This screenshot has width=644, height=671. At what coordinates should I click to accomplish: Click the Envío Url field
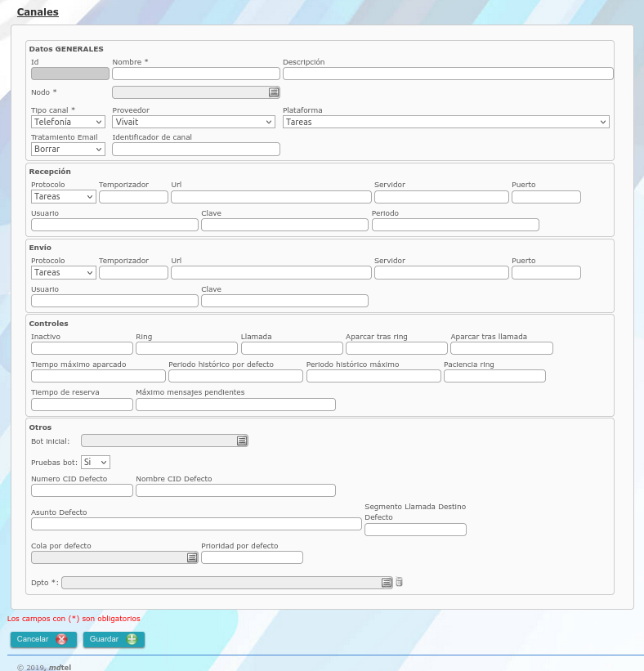pyautogui.click(x=271, y=273)
